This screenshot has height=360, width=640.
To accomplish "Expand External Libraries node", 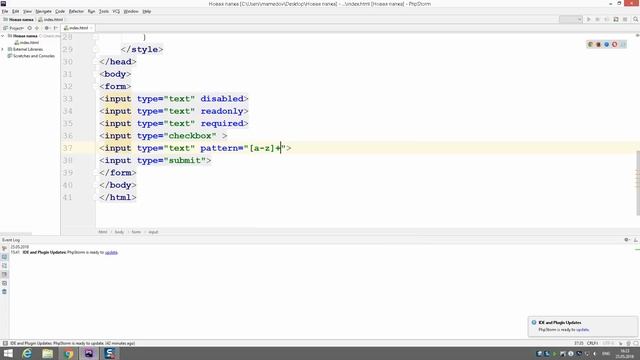I will [x=3, y=49].
